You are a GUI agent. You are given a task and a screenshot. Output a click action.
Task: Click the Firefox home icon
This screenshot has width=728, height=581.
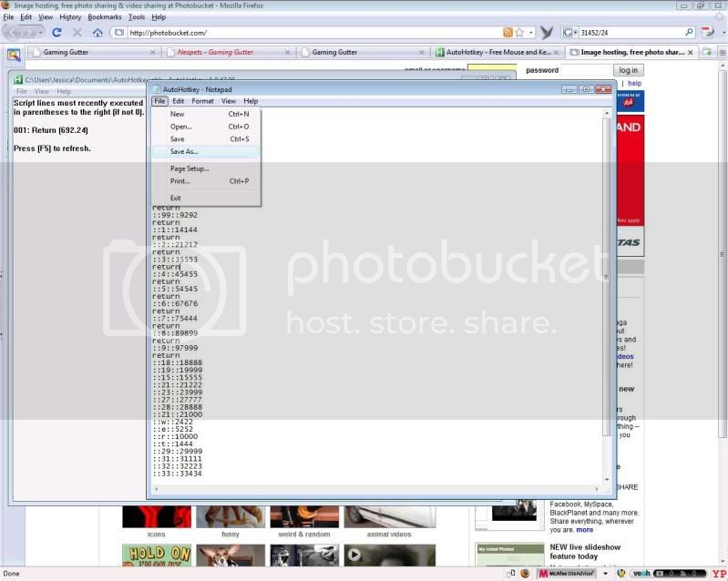pyautogui.click(x=97, y=32)
